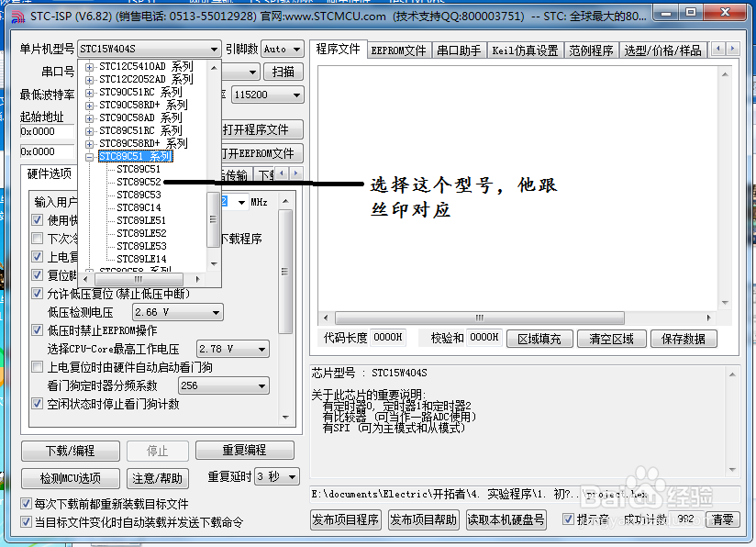Image resolution: width=756 pixels, height=547 pixels.
Task: Toggle 低压时禁止EEPROM操作 checkbox
Action: (37, 329)
